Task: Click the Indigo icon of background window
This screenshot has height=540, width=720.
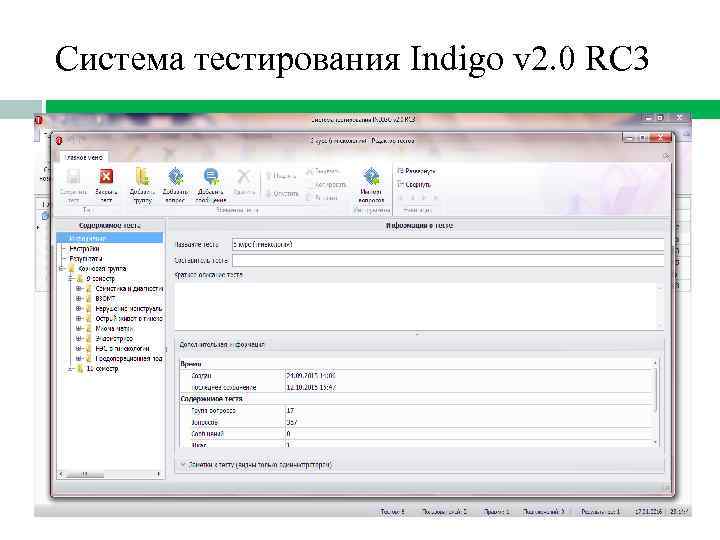Action: pyautogui.click(x=38, y=120)
